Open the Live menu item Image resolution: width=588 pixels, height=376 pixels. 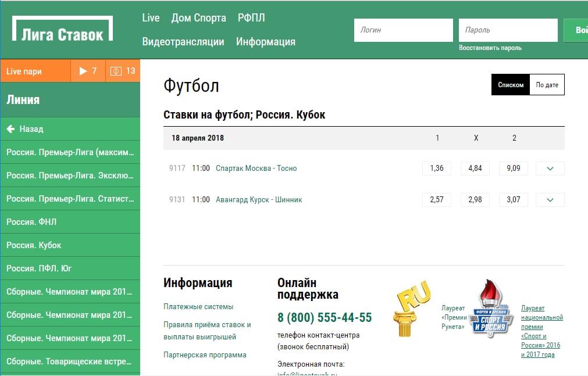tap(151, 18)
